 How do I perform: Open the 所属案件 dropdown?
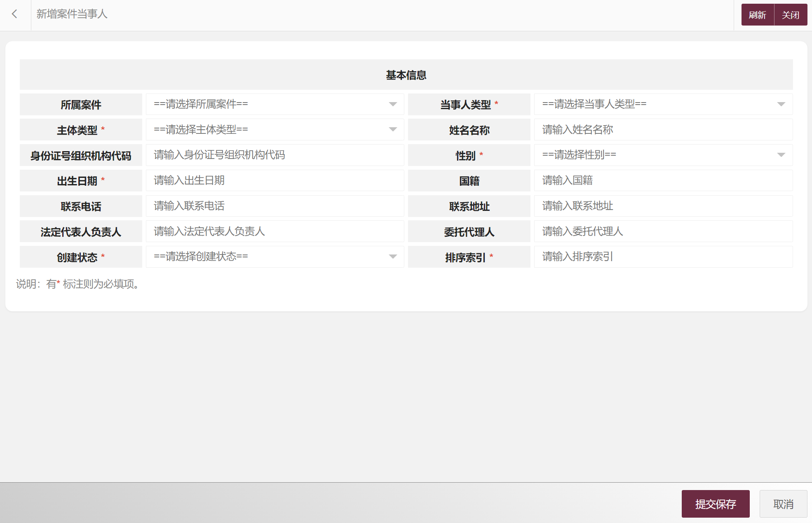(x=275, y=104)
